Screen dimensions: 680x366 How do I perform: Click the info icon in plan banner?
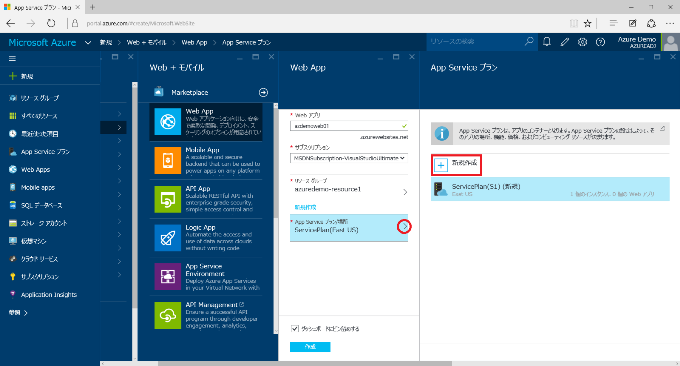pyautogui.click(x=441, y=133)
